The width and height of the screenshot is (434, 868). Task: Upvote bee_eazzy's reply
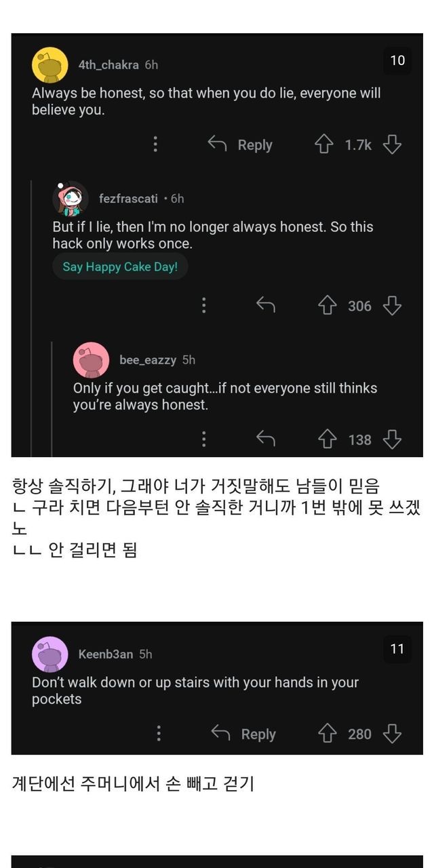[x=328, y=439]
